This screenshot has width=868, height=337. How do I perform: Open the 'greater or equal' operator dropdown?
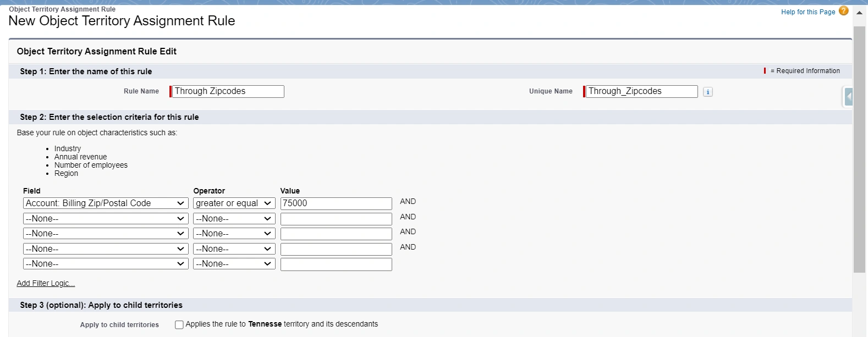(x=234, y=203)
